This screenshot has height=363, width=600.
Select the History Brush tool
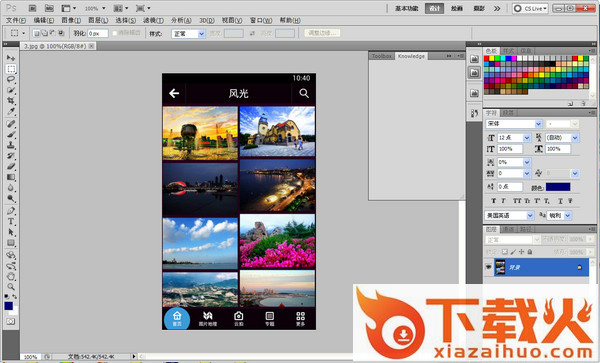11,156
